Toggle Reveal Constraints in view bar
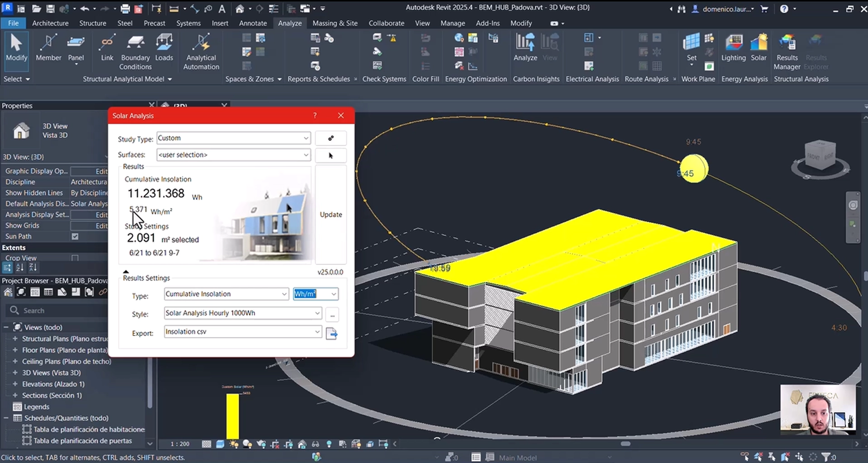Viewport: 868px width, 463px height. tap(384, 444)
